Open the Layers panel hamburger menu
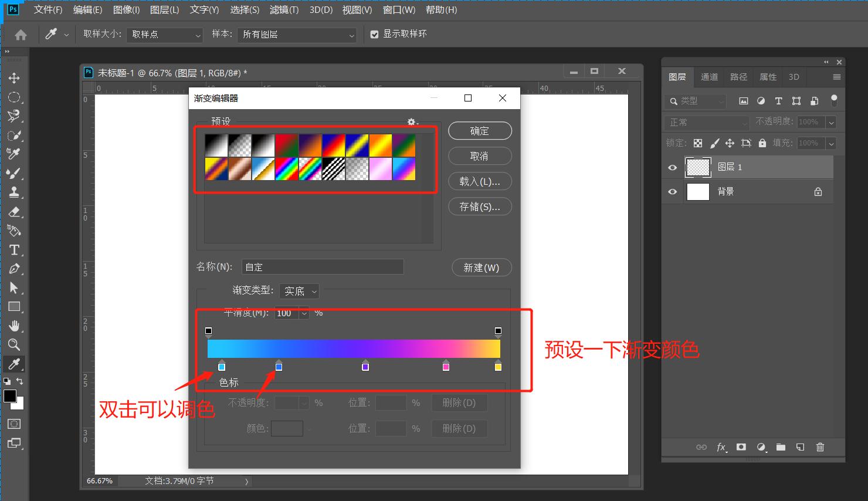 (837, 77)
